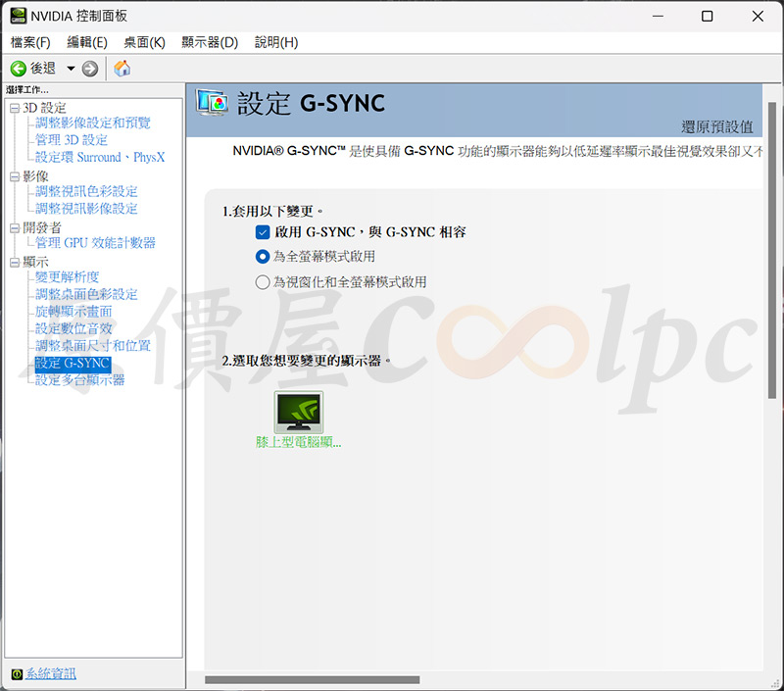Screen dimensions: 784x691
Task: Go to Home via house icon
Action: (x=122, y=69)
